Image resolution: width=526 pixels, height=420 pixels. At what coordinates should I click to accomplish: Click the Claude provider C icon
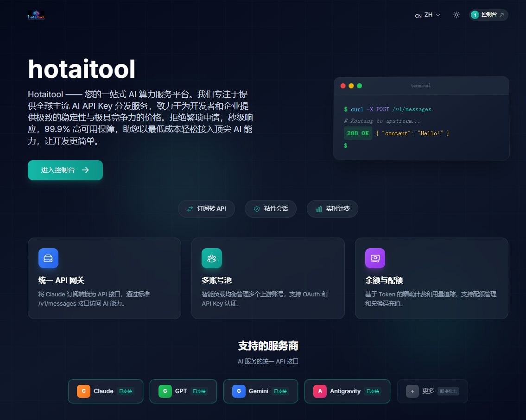(83, 391)
